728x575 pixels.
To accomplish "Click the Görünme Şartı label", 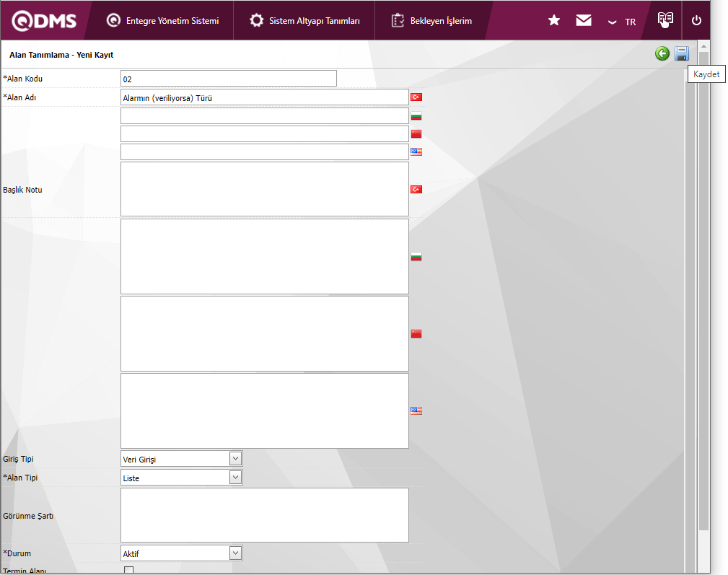I will 28,516.
